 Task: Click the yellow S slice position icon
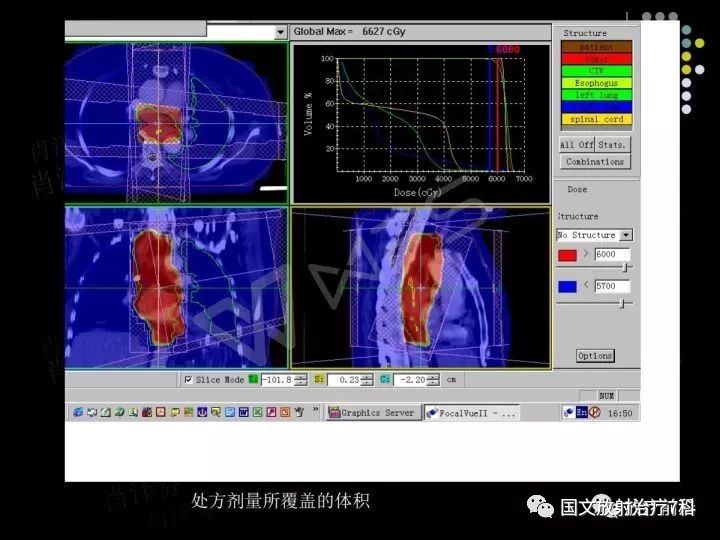[319, 380]
